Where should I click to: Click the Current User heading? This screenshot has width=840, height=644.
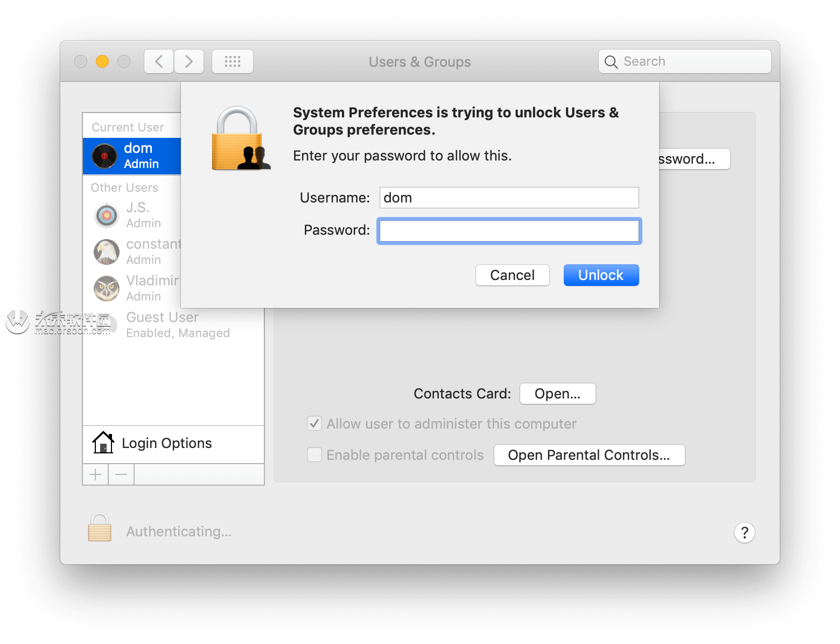point(128,127)
